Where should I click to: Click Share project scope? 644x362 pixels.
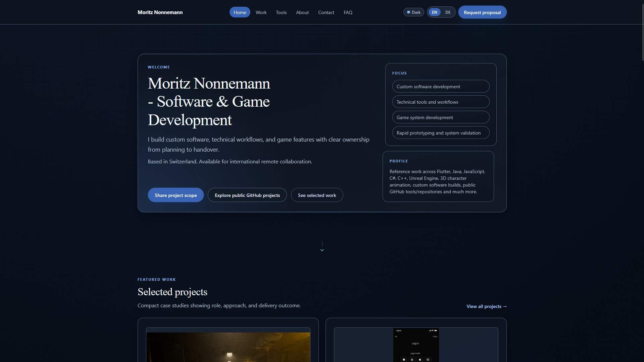pos(176,195)
